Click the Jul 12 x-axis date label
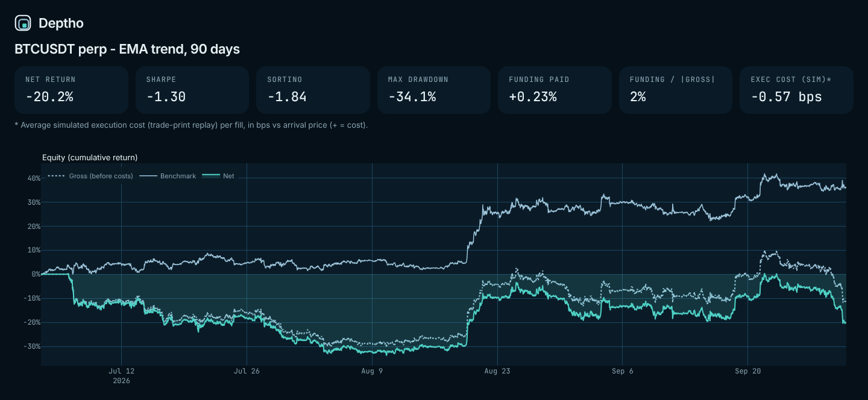The image size is (868, 400). 122,371
